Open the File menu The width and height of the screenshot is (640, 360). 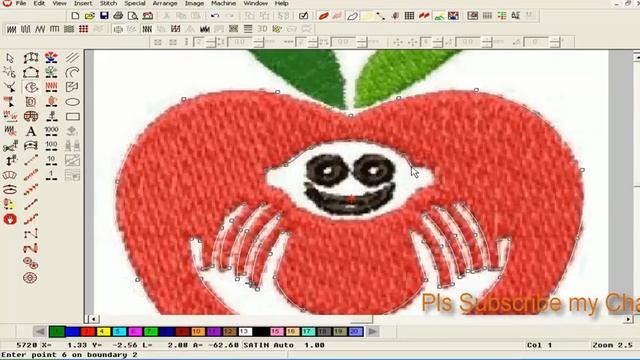[x=21, y=3]
